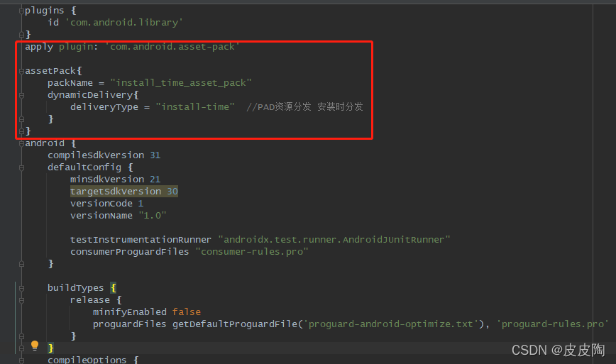Click the "androidx.test.runner.AndroidJUnitRunner" string
616x364 pixels.
point(334,240)
